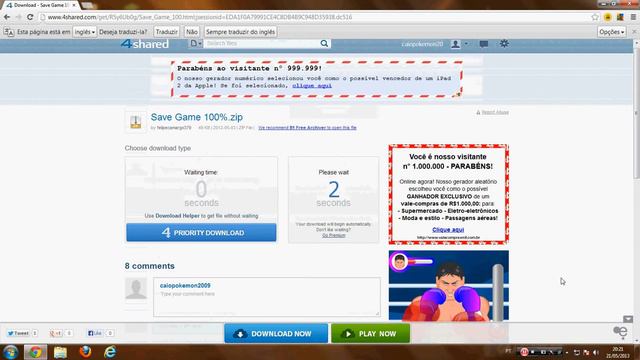Click the 4shared logo
Screen dimensions: 640x360
tap(144, 44)
